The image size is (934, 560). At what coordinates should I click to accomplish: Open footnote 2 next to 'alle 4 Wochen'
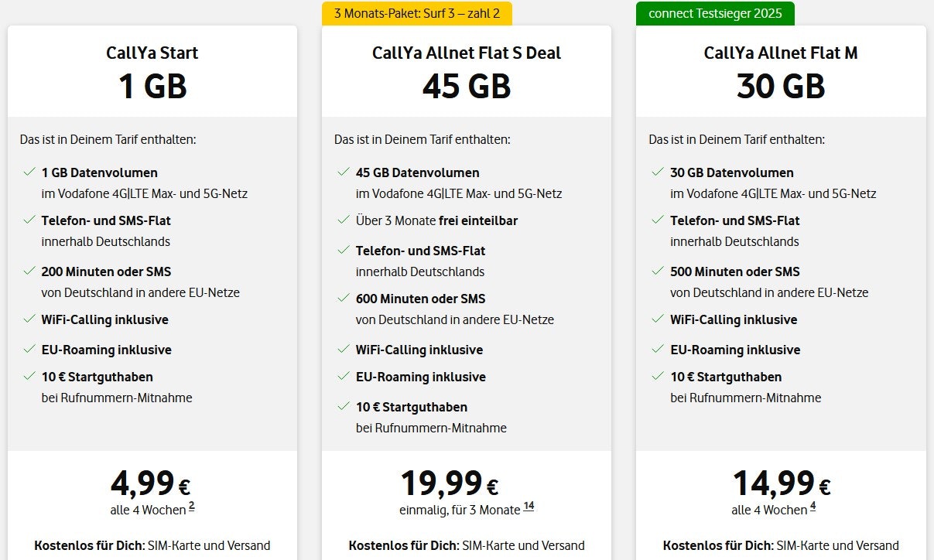[191, 507]
